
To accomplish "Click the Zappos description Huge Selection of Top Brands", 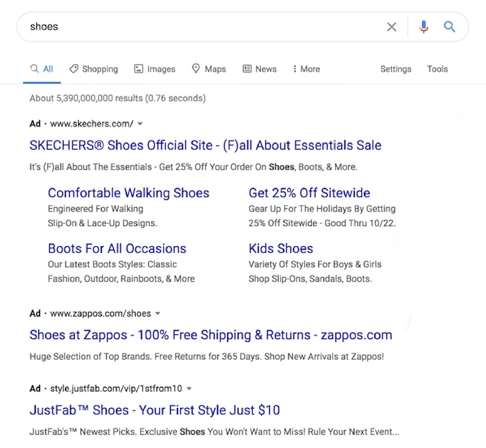I will coord(207,357).
